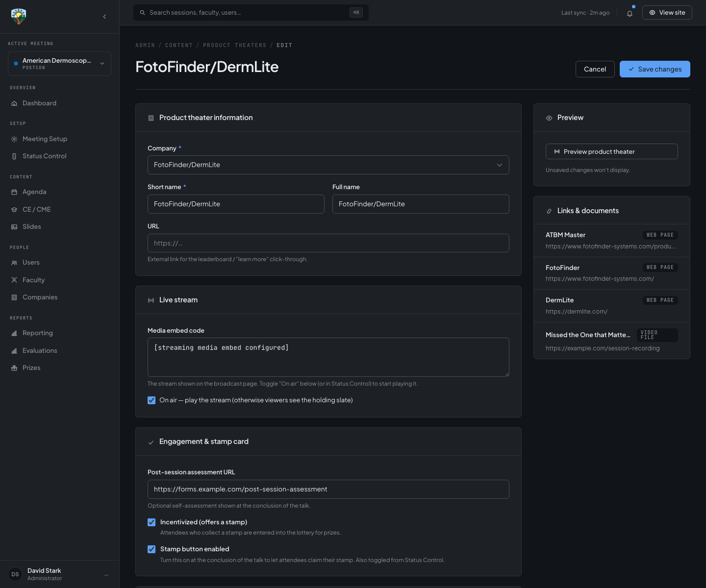Uncheck Incentivized (offers a stamp)
706x588 pixels.
[151, 522]
